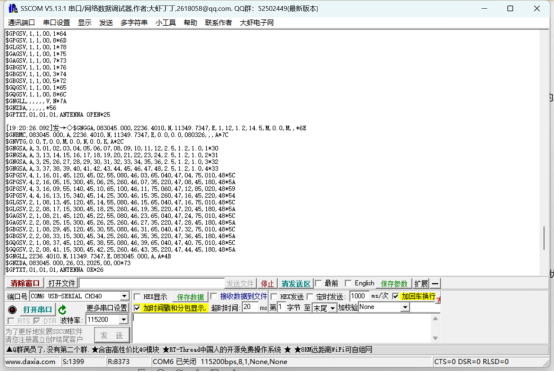This screenshot has width=554, height=372.
Task: Click the S:1399 sent counter
Action: pyautogui.click(x=73, y=362)
